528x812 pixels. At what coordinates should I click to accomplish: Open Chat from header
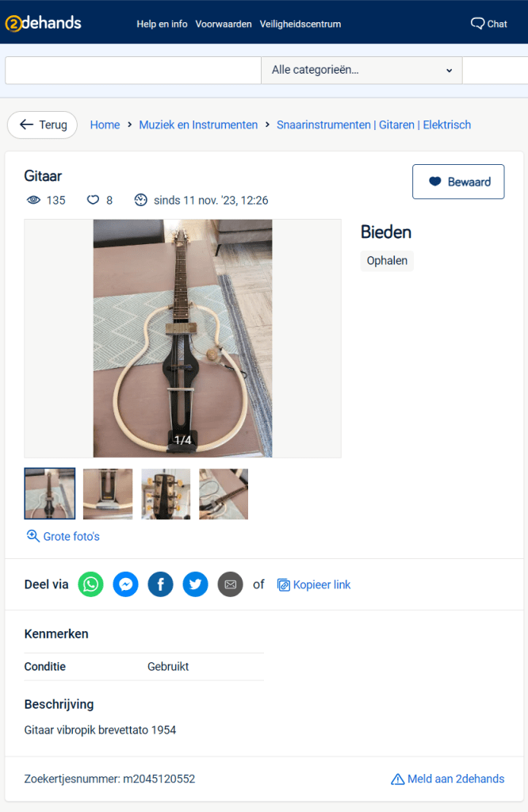pos(488,24)
